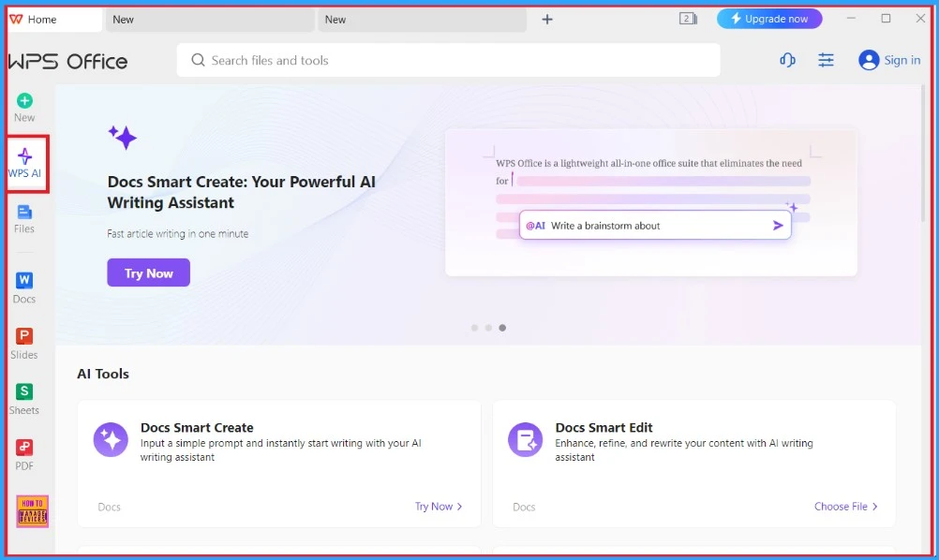Minimize the WPS Office window
Screen dimensions: 939x560
point(851,19)
